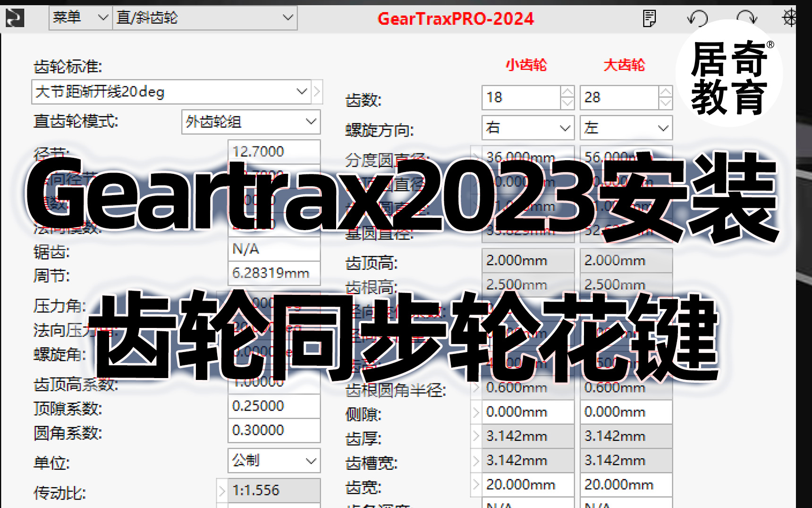Open the 外齿轮组 mode dropdown
Viewport: 812px width, 508px height.
click(251, 122)
